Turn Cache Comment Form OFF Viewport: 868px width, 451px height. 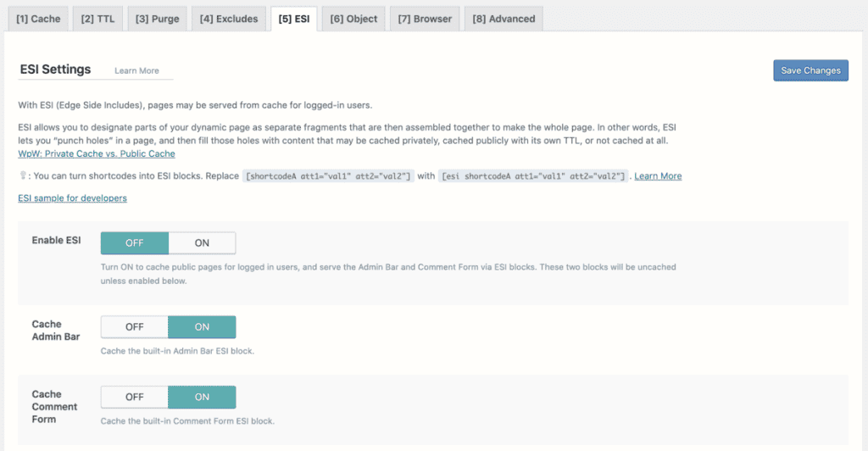[135, 398]
